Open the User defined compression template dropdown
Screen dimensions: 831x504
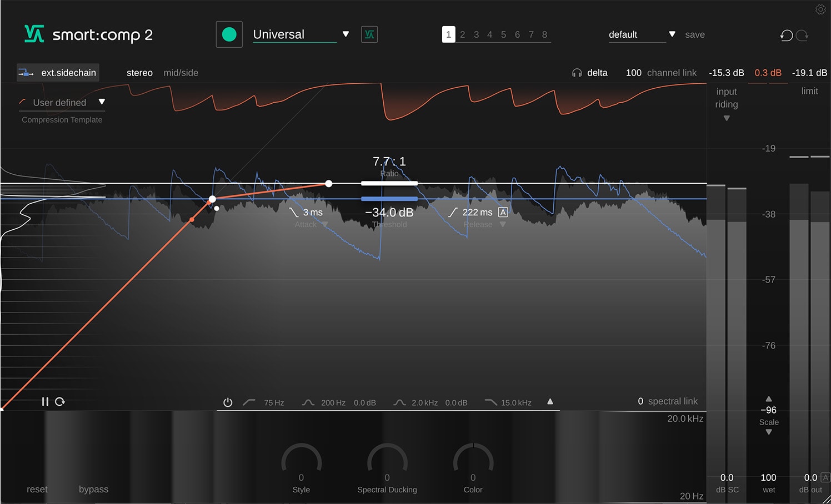pos(102,102)
